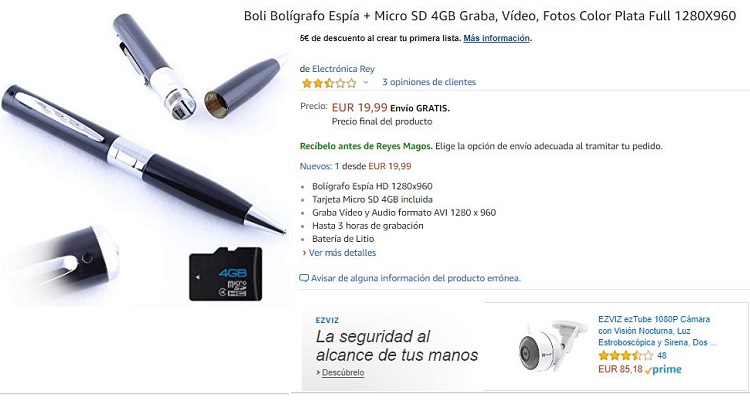
Task: Click the product title Boli Bolígrafo Espía
Action: 490,16
